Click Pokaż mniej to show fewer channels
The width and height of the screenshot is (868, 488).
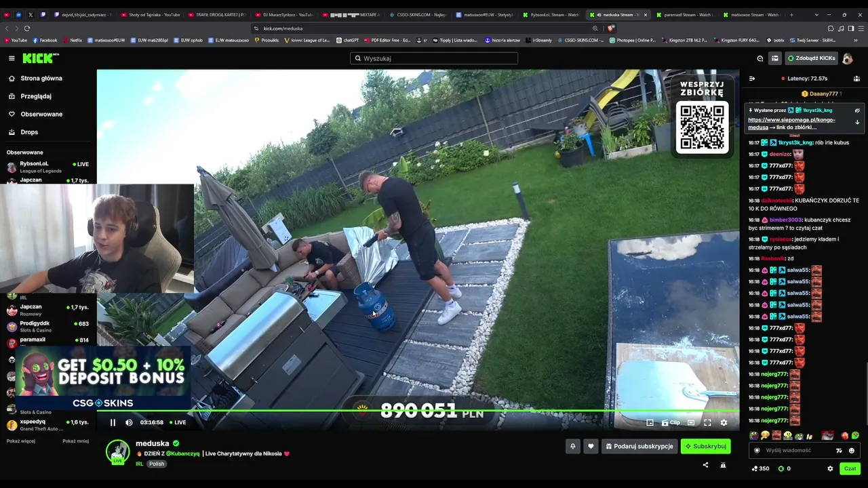tap(75, 441)
